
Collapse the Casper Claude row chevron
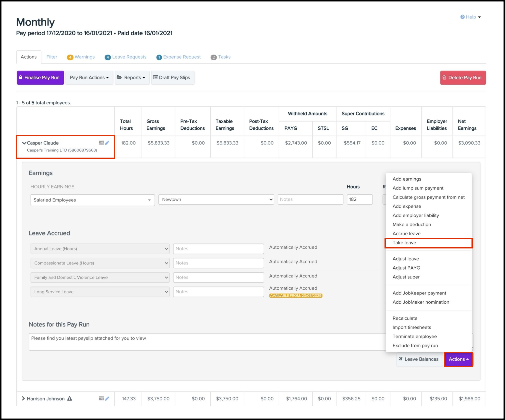click(24, 143)
